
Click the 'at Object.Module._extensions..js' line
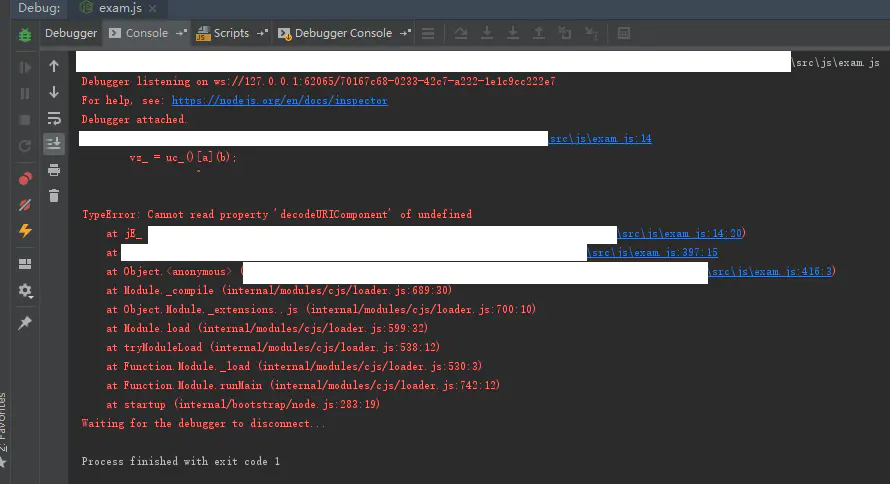pyautogui.click(x=321, y=309)
